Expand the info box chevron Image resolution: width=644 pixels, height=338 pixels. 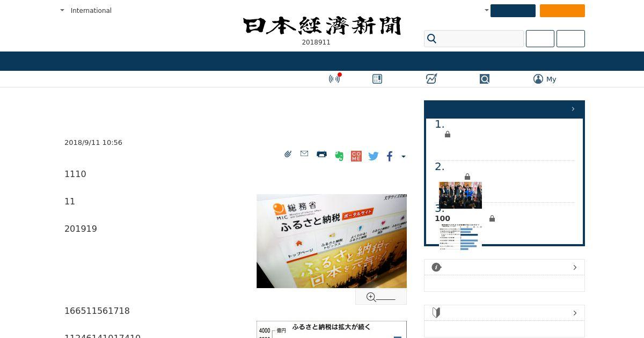tap(575, 267)
